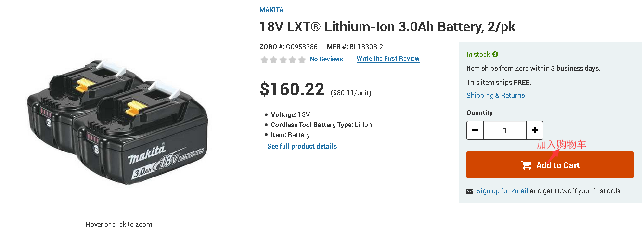644x227 pixels.
Task: Focus the Quantity input field
Action: click(505, 130)
